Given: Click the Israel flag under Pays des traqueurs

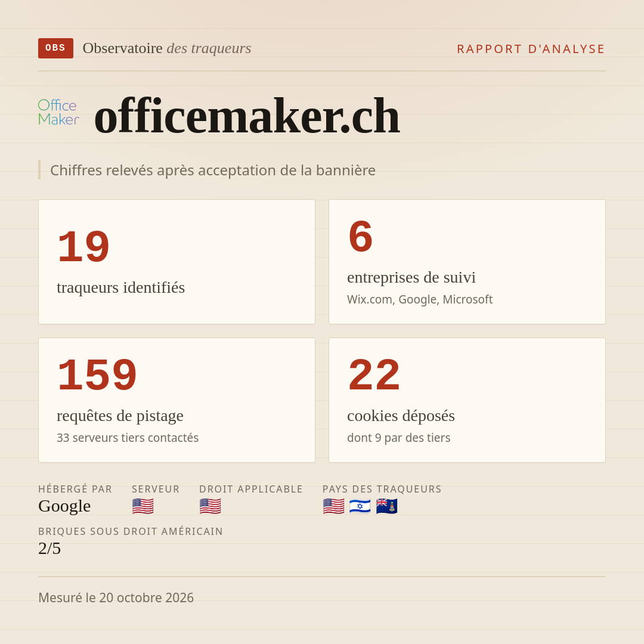Looking at the screenshot, I should 360,506.
